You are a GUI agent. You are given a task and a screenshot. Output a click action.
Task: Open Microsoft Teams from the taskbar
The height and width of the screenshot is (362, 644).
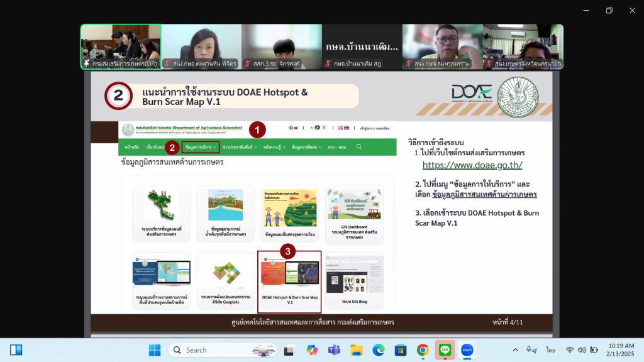pyautogui.click(x=334, y=350)
